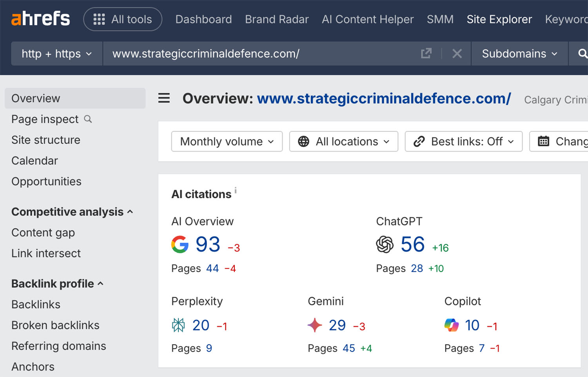Open the Monthly volume dropdown
588x377 pixels.
[x=227, y=141]
